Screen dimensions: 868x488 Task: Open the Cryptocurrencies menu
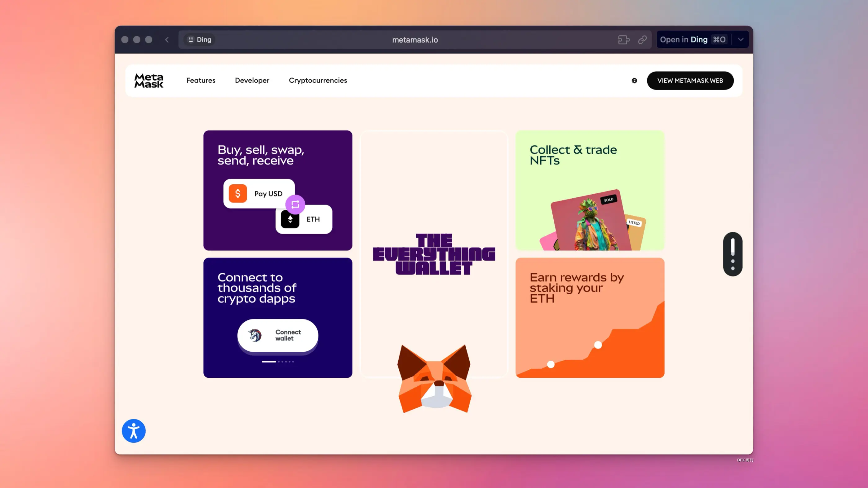click(x=318, y=81)
